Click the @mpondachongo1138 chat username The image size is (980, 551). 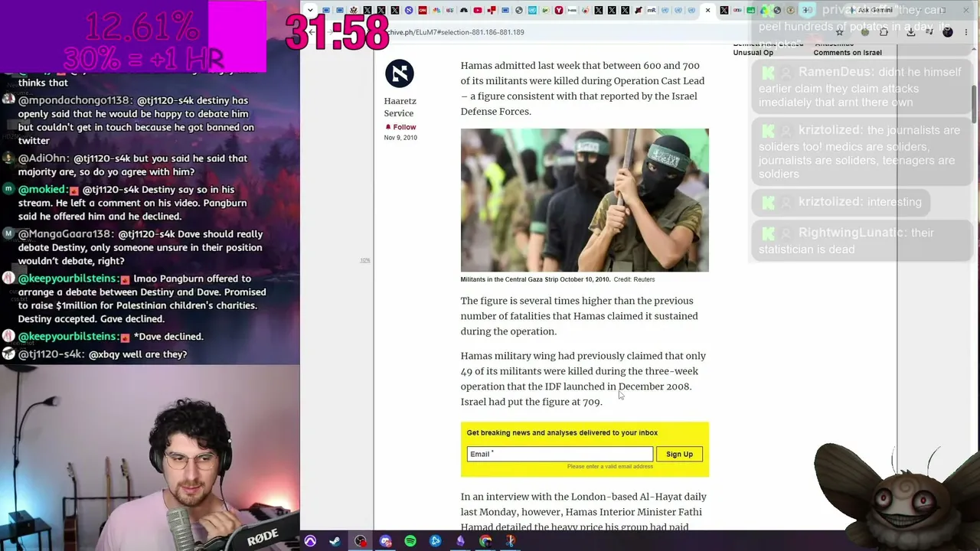coord(76,100)
